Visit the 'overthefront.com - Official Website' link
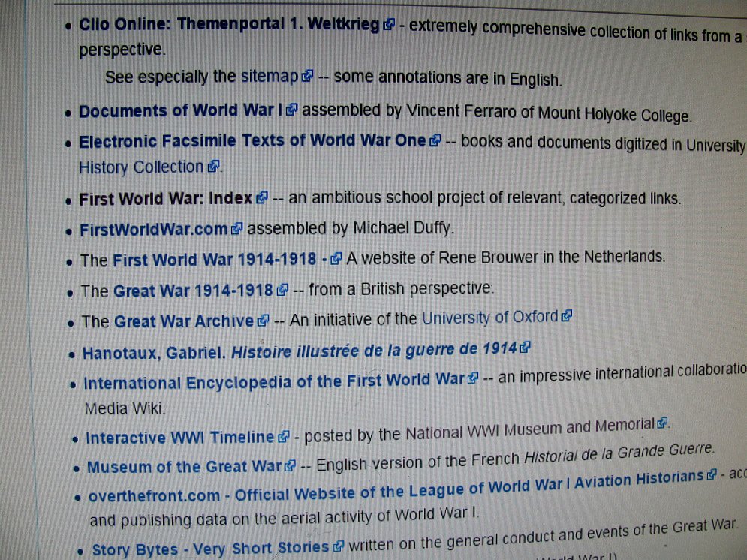Image resolution: width=747 pixels, height=560 pixels. (396, 486)
